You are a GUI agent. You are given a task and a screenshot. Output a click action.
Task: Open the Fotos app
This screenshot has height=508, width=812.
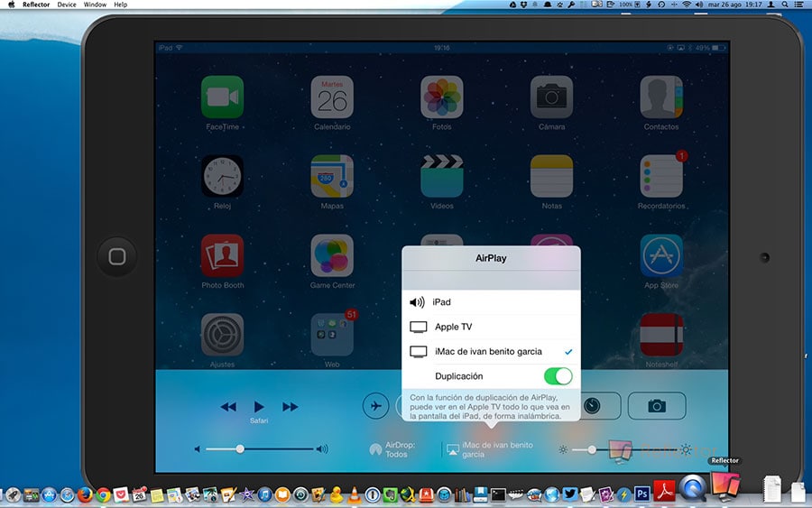[x=442, y=97]
